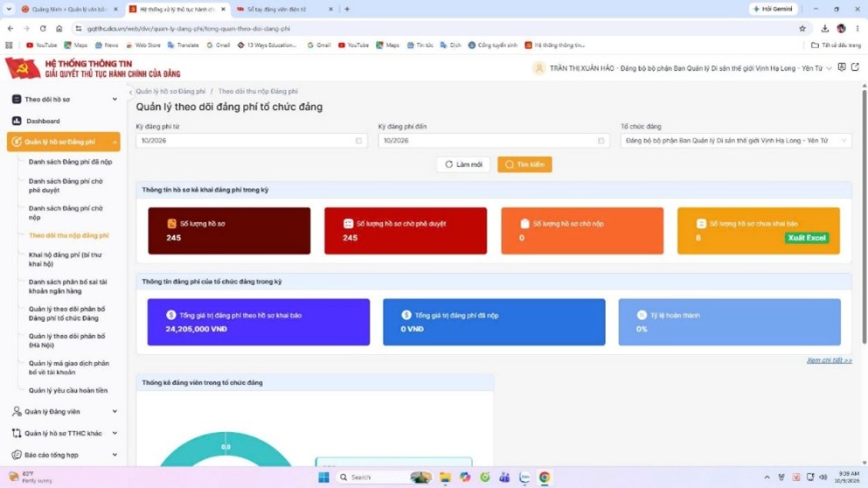Click the Xuất Excel button

pyautogui.click(x=807, y=238)
